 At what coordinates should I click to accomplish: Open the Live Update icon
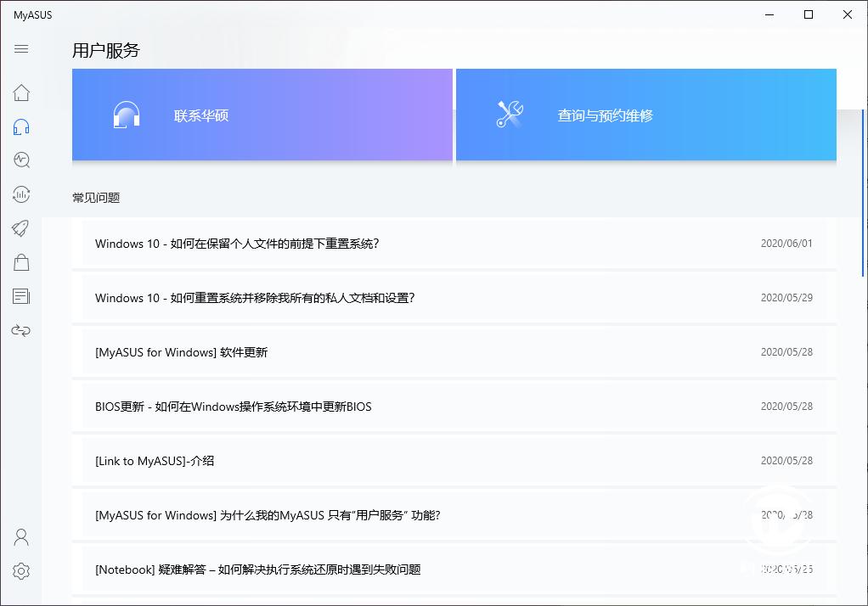(x=20, y=194)
